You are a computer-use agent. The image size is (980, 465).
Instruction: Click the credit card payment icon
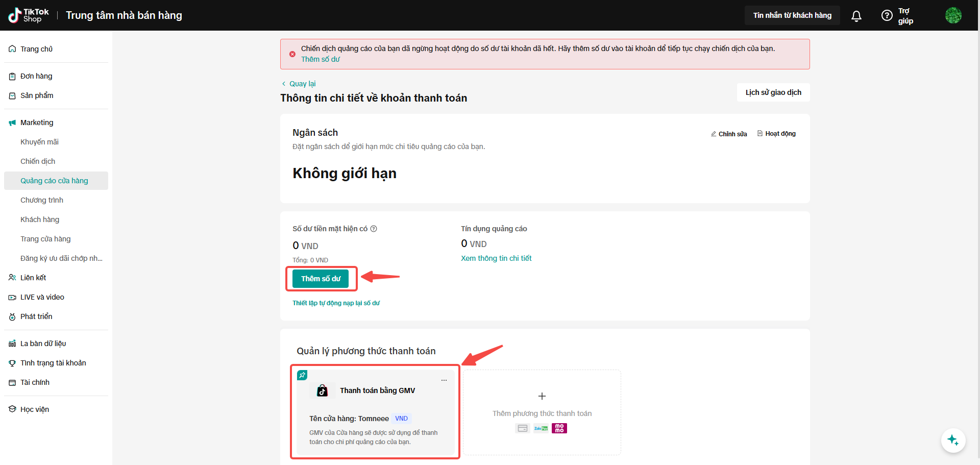[523, 428]
